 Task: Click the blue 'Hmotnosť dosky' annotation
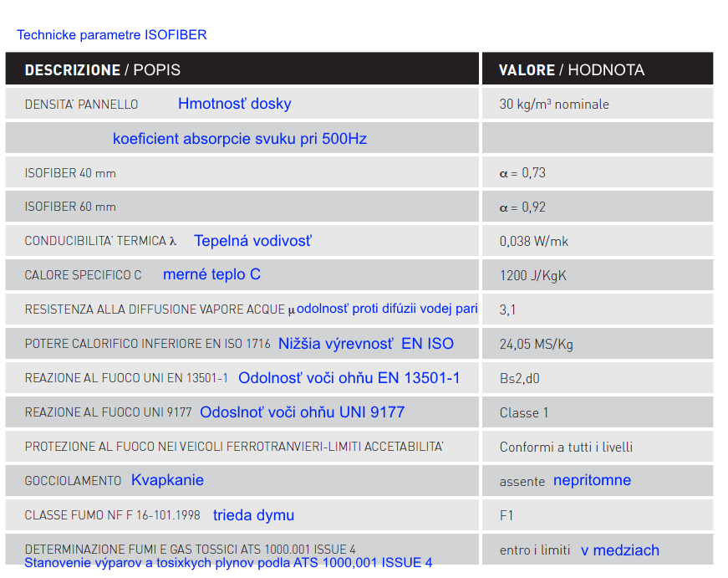[235, 104]
